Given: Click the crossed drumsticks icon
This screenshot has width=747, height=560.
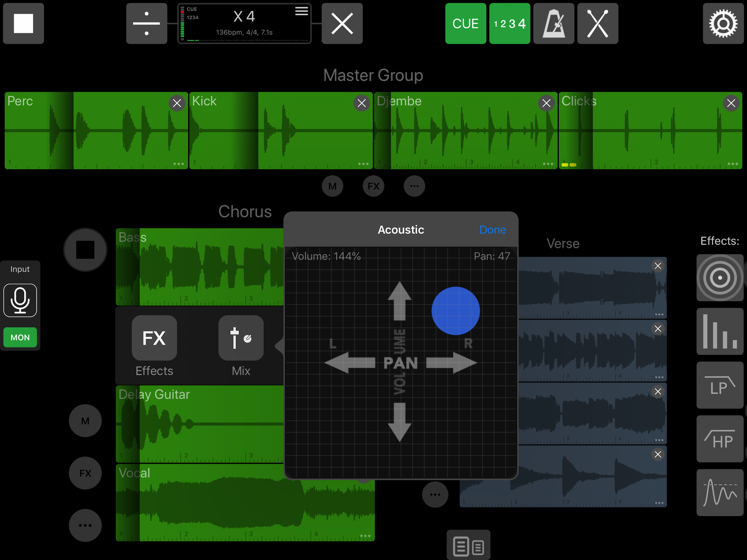Looking at the screenshot, I should coord(597,24).
